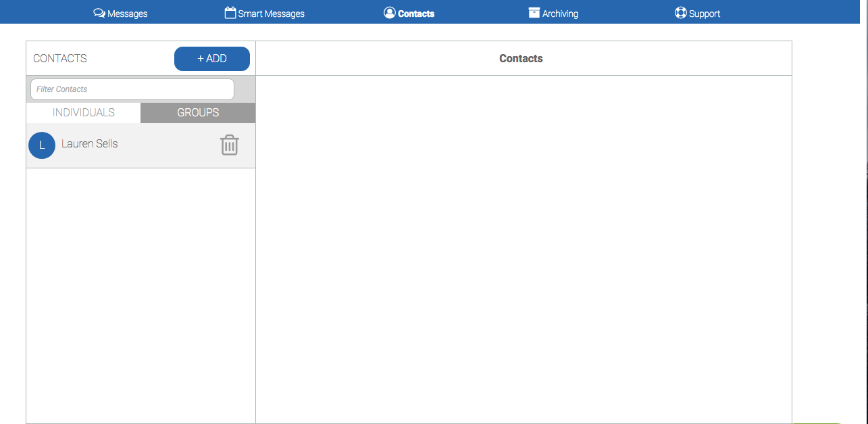Click the Support lifebuoy icon
The image size is (868, 424).
pyautogui.click(x=680, y=13)
